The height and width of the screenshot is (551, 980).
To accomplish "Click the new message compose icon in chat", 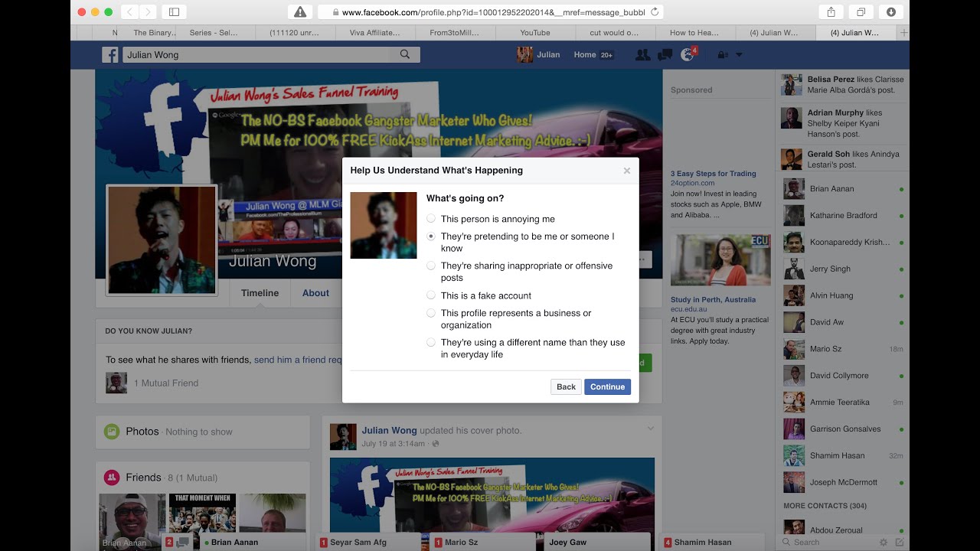I will [x=900, y=542].
